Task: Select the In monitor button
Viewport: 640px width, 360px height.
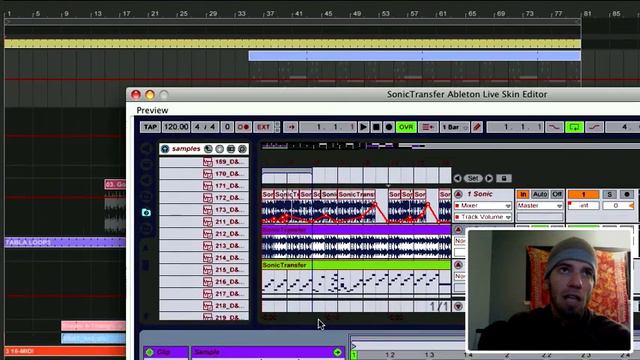Action: (523, 194)
